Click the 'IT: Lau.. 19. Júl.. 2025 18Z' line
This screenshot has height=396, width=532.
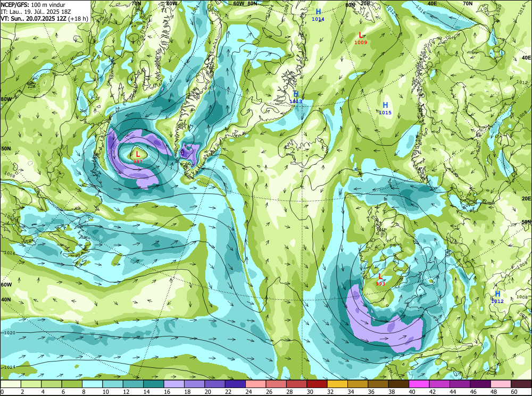[x=36, y=12]
